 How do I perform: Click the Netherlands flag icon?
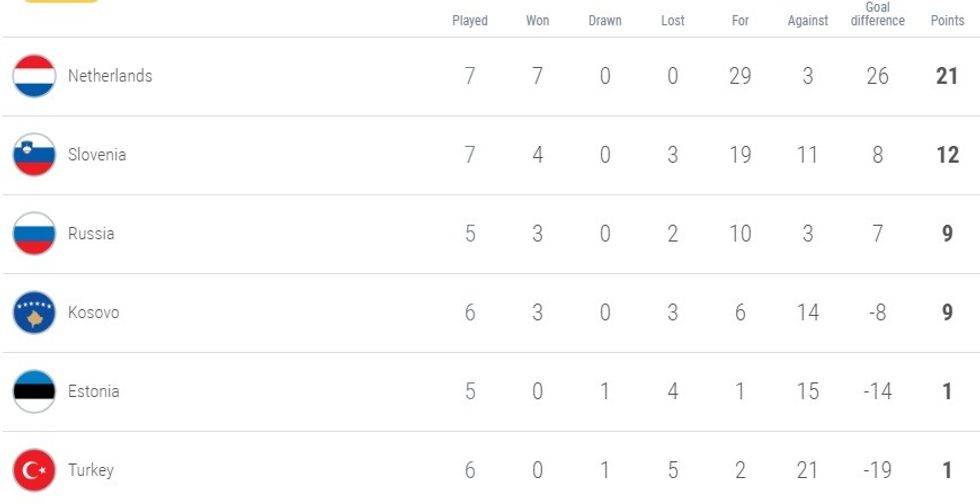(34, 76)
